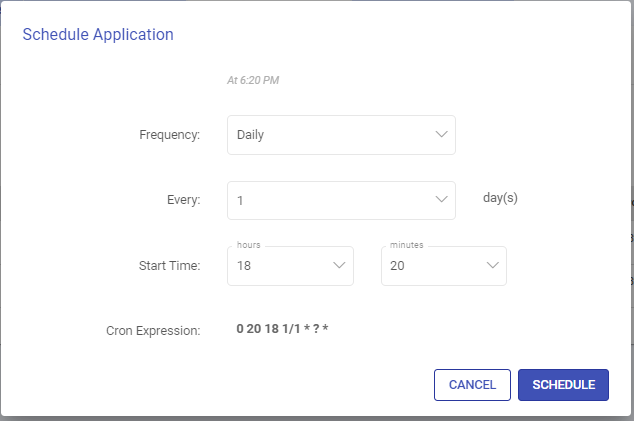The height and width of the screenshot is (421, 634).
Task: Open the minutes dropdown showing 20
Action: [444, 266]
